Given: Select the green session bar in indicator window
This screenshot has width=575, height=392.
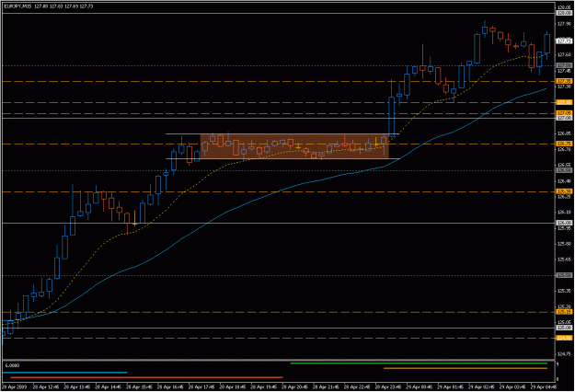Looking at the screenshot, I should [419, 363].
